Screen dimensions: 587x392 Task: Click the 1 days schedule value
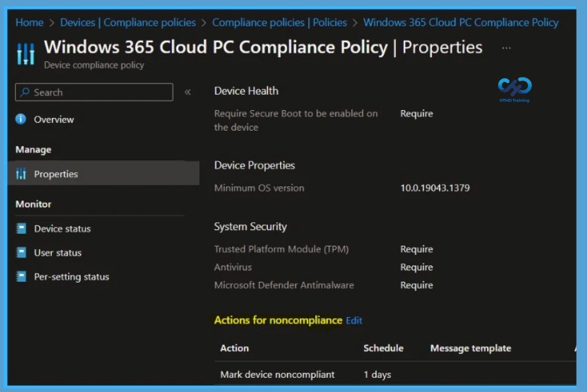pos(377,375)
